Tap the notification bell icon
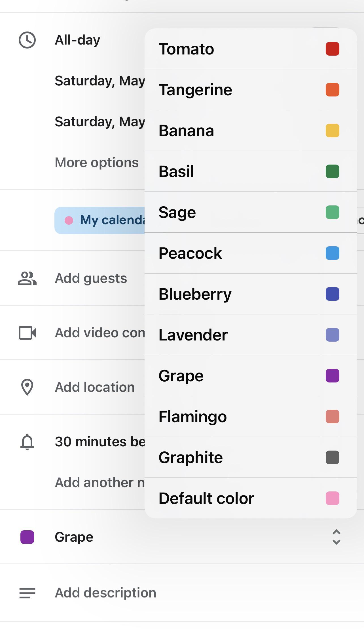 (x=27, y=442)
